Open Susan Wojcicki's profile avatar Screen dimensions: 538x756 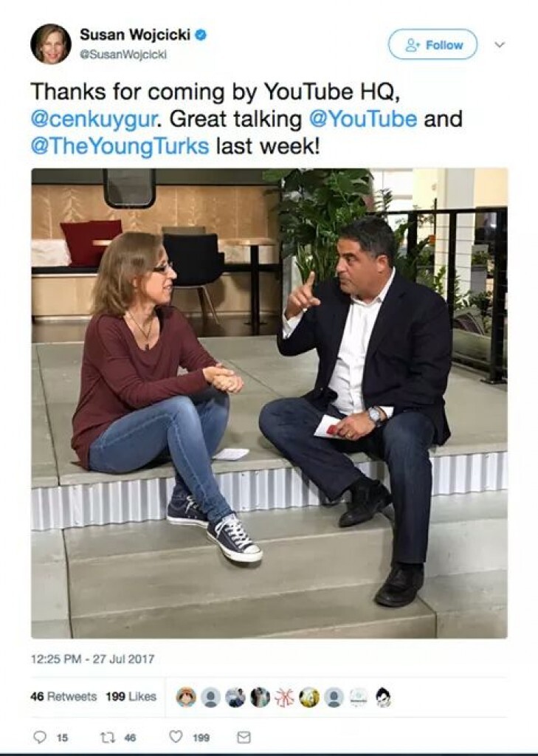tap(51, 44)
